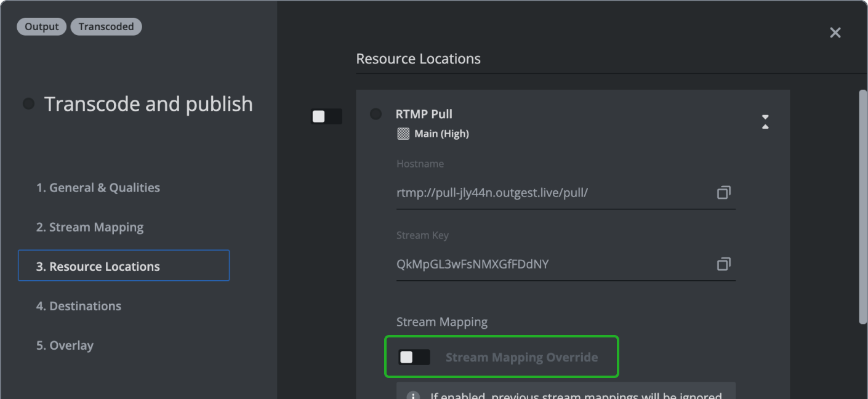This screenshot has width=868, height=399.
Task: Click into the Hostname field
Action: 551,193
